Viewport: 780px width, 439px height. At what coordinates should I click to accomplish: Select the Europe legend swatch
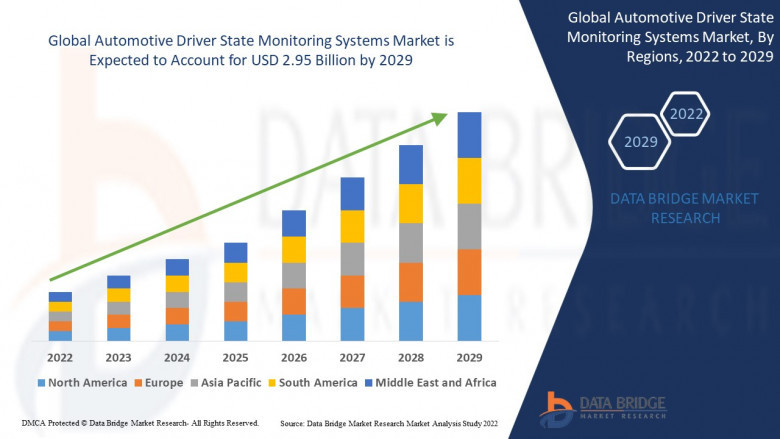140,383
